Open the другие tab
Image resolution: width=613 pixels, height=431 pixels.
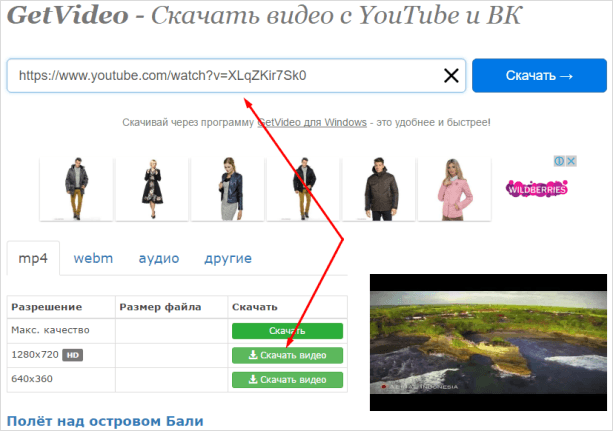click(228, 259)
